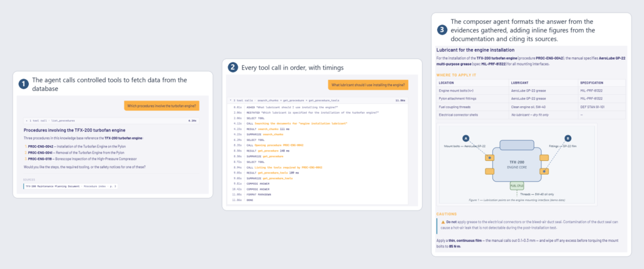Click the step 1 number badge

click(x=23, y=84)
